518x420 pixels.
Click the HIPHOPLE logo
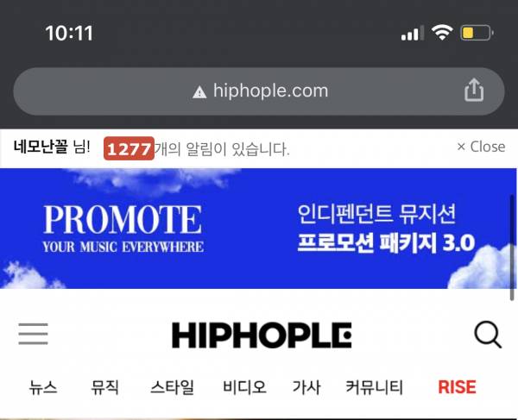262,335
